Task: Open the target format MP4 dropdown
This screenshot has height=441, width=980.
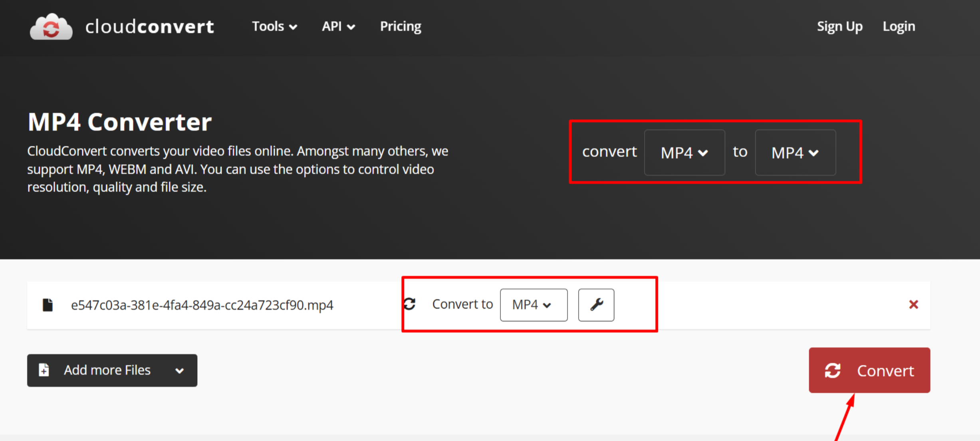Action: [795, 153]
